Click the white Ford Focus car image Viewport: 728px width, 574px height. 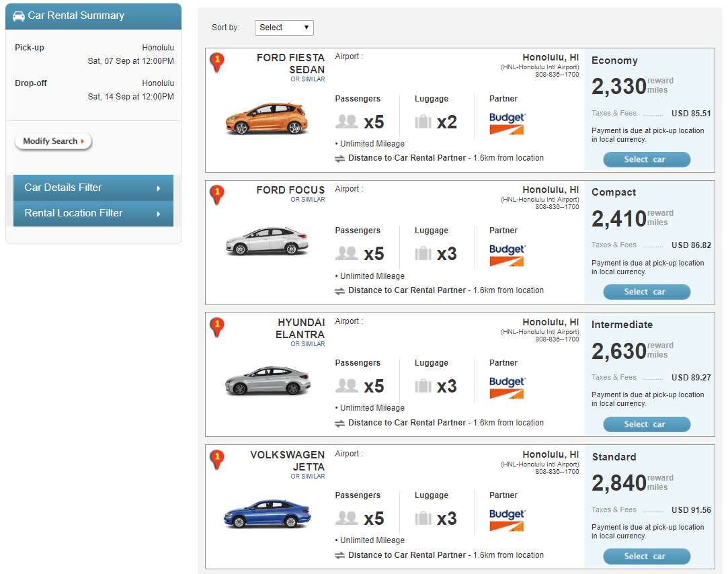(267, 241)
